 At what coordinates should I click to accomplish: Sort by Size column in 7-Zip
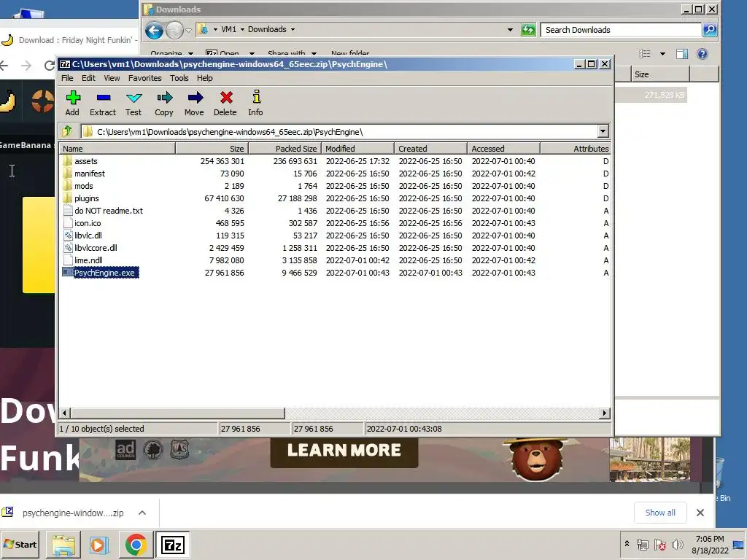tap(212, 149)
